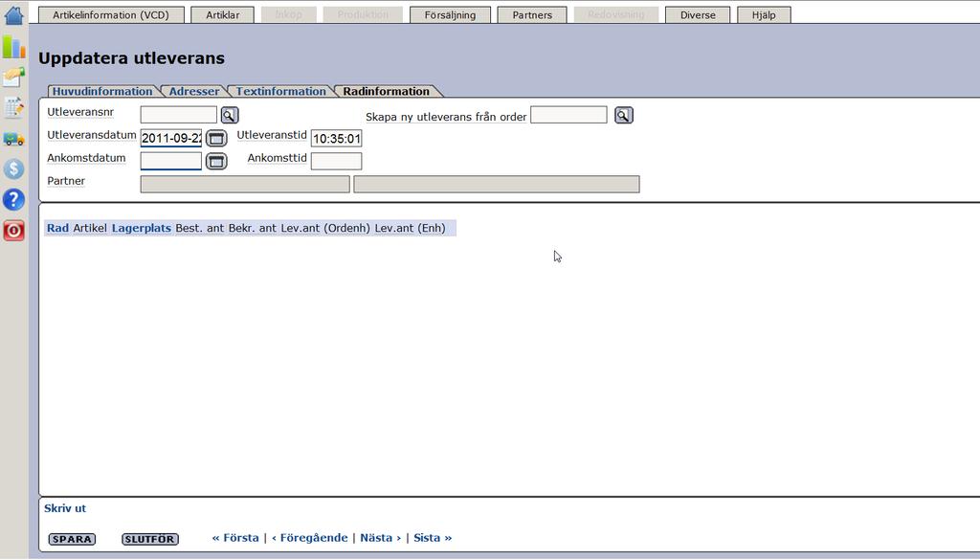Viewport: 980px width, 560px height.
Task: Sort by Rad column header
Action: pyautogui.click(x=57, y=228)
